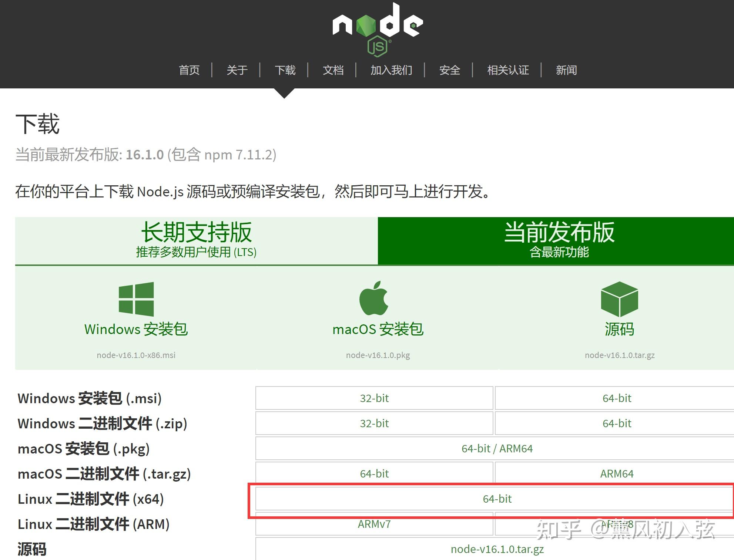Switch to the 当前发布版 tab
Image resolution: width=734 pixels, height=560 pixels.
[556, 240]
